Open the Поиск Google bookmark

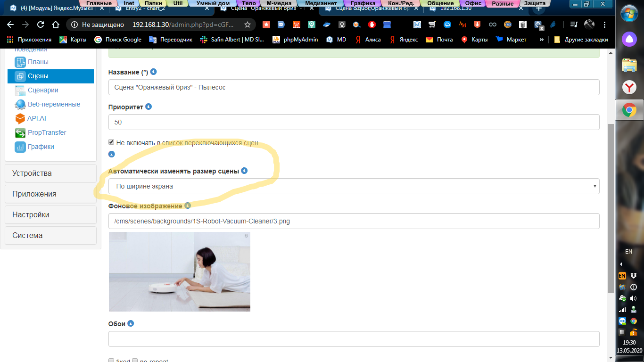(118, 40)
